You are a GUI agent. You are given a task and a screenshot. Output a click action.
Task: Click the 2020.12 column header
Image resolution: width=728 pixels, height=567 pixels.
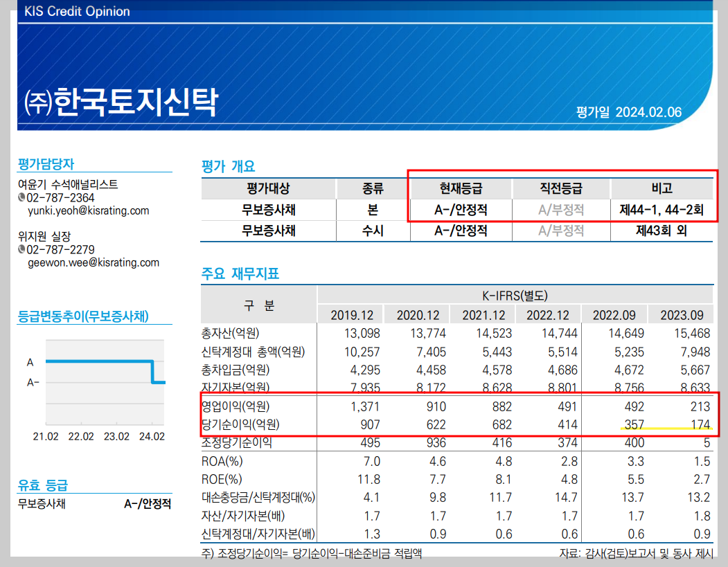pos(418,315)
